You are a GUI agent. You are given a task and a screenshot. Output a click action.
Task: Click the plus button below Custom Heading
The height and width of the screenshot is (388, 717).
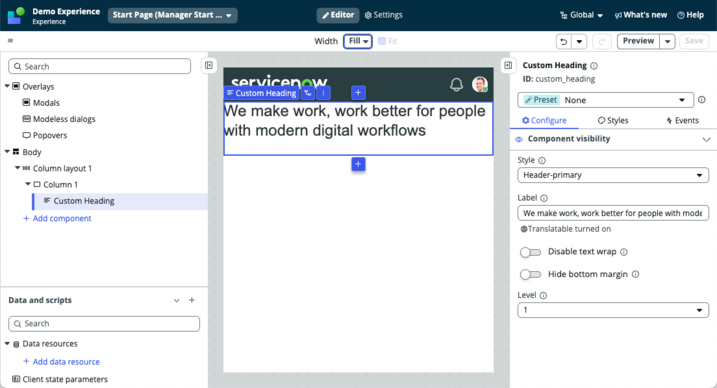358,164
